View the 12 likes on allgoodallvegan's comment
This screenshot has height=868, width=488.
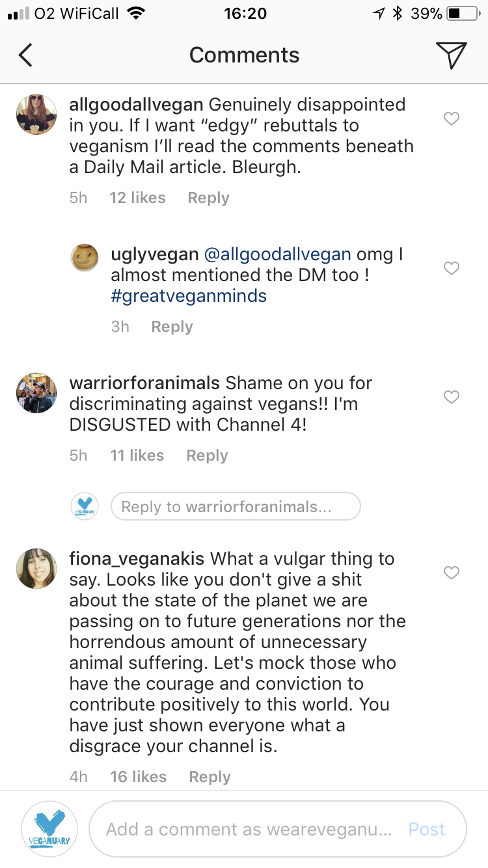point(137,197)
